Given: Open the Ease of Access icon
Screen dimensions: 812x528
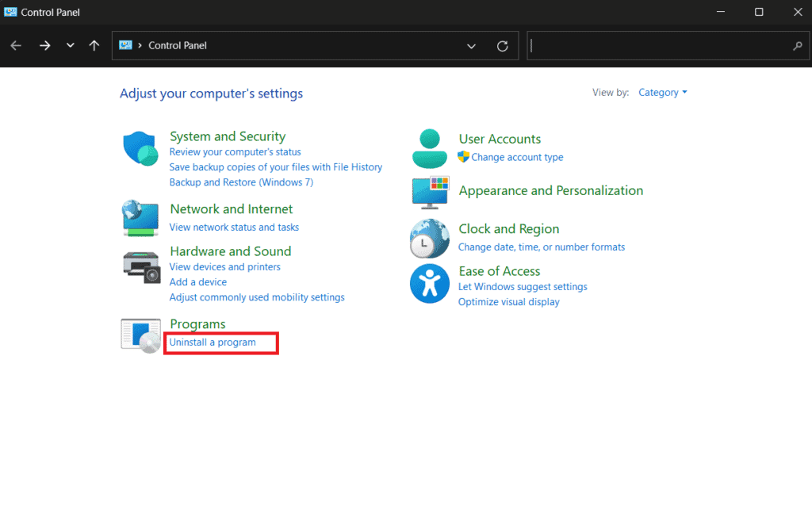Looking at the screenshot, I should (x=430, y=284).
